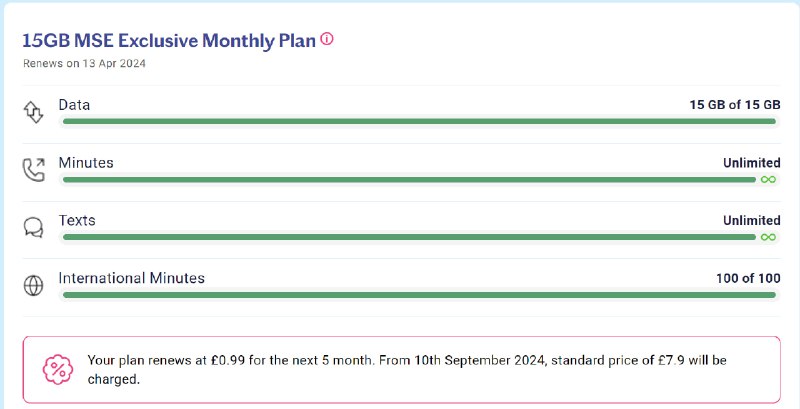Click the infinity symbol on Minutes bar
This screenshot has height=409, width=800.
click(x=768, y=180)
